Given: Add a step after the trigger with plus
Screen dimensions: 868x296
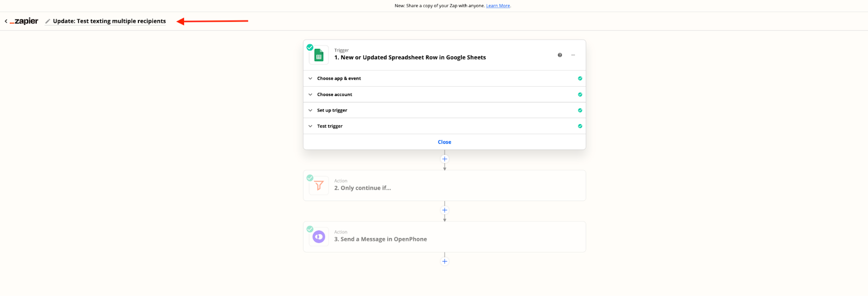Looking at the screenshot, I should [x=445, y=159].
